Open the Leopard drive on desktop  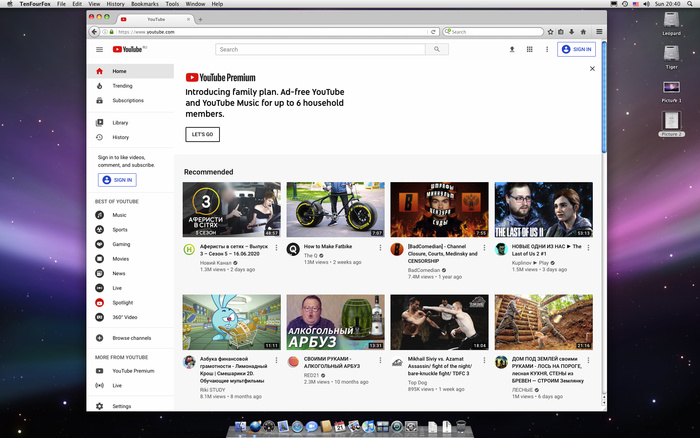(671, 24)
